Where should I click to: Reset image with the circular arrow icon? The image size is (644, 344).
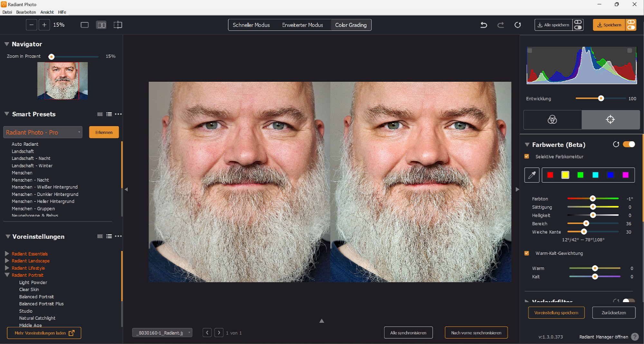[517, 25]
